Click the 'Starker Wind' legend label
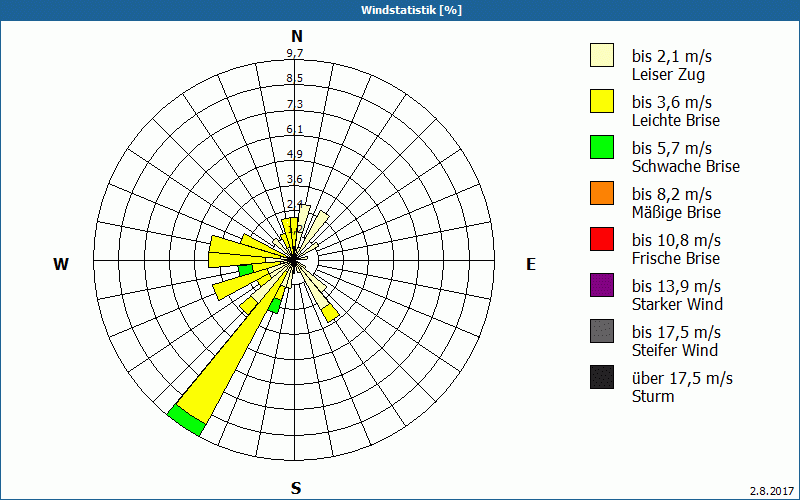The image size is (800, 500). coord(677,304)
